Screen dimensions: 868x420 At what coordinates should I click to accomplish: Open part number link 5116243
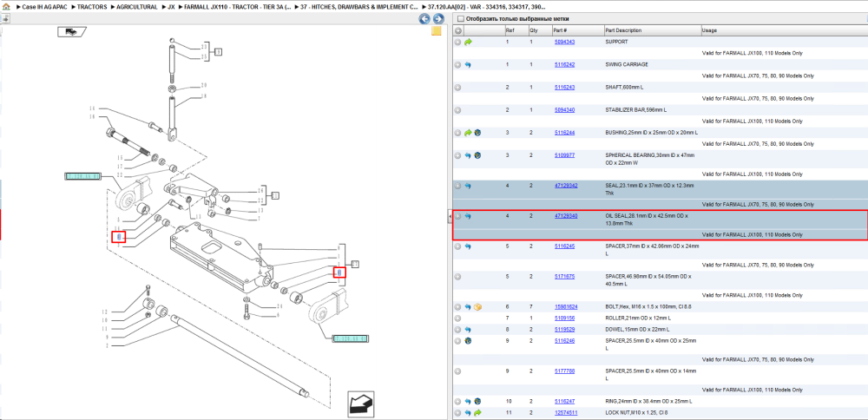point(565,88)
